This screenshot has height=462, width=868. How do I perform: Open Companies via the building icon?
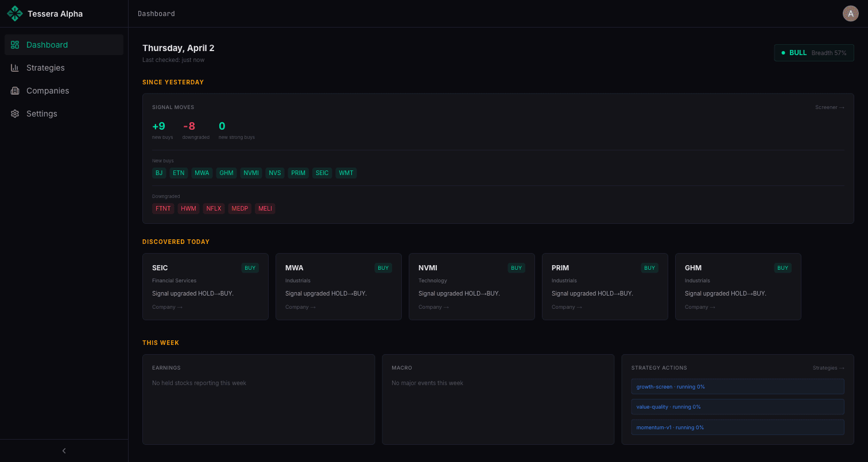(x=15, y=91)
